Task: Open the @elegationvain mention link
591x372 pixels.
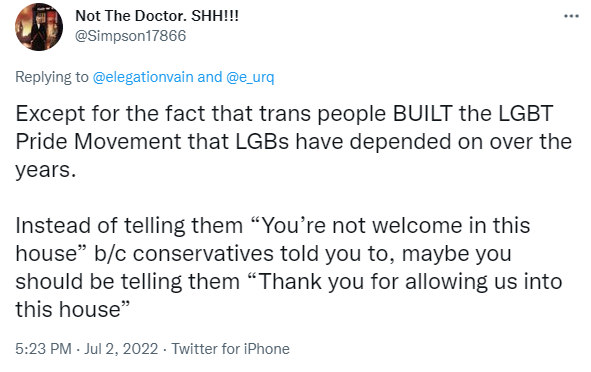Action: click(143, 77)
